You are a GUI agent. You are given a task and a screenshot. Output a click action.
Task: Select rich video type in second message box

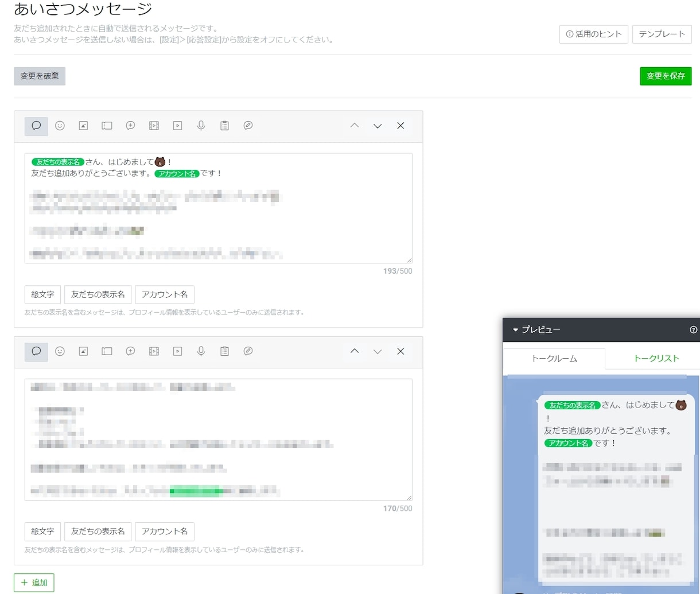(x=154, y=351)
